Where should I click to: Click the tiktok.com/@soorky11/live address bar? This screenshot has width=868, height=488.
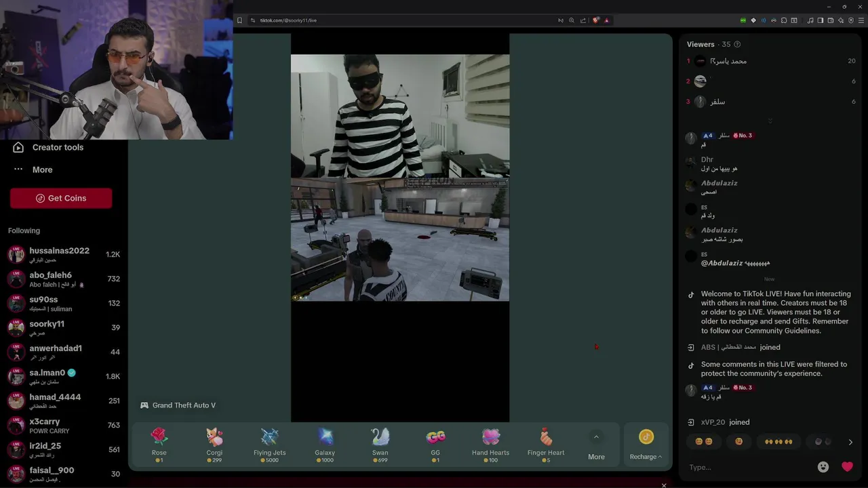tap(288, 20)
